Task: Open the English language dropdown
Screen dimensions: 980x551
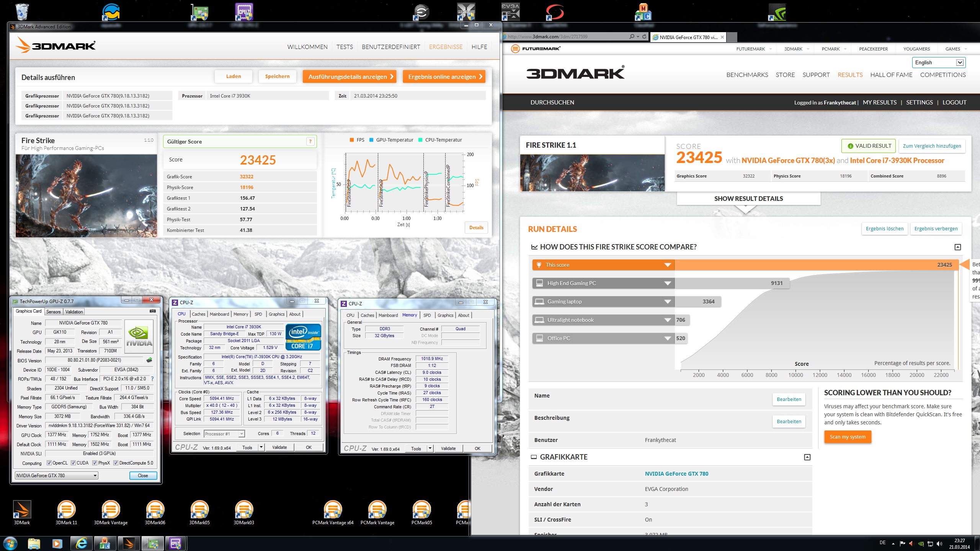Action: tap(939, 63)
